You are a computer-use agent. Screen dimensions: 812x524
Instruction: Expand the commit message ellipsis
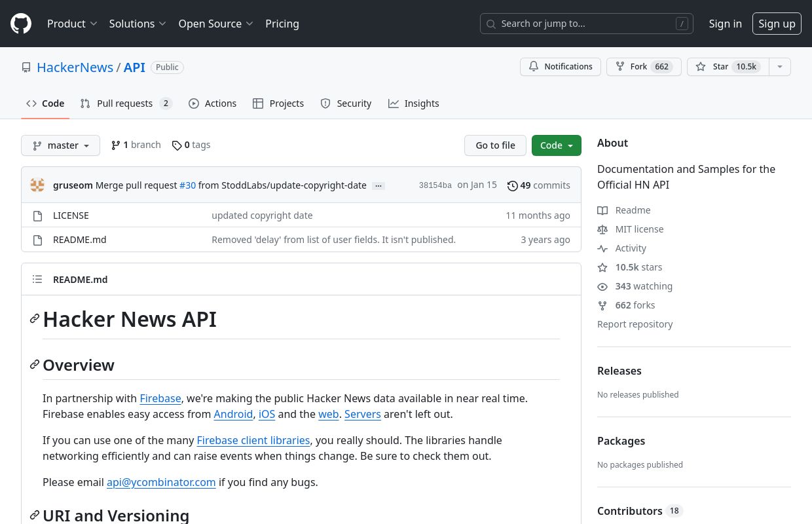click(378, 186)
